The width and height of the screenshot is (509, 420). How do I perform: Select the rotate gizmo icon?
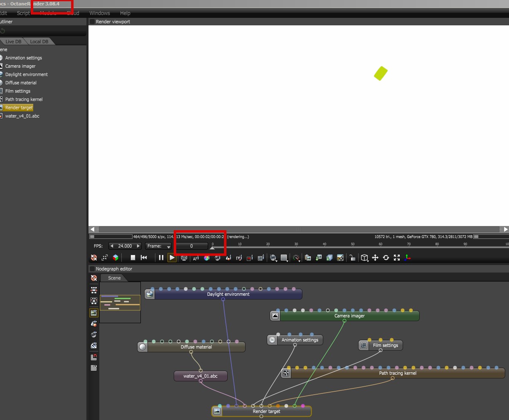(x=386, y=258)
